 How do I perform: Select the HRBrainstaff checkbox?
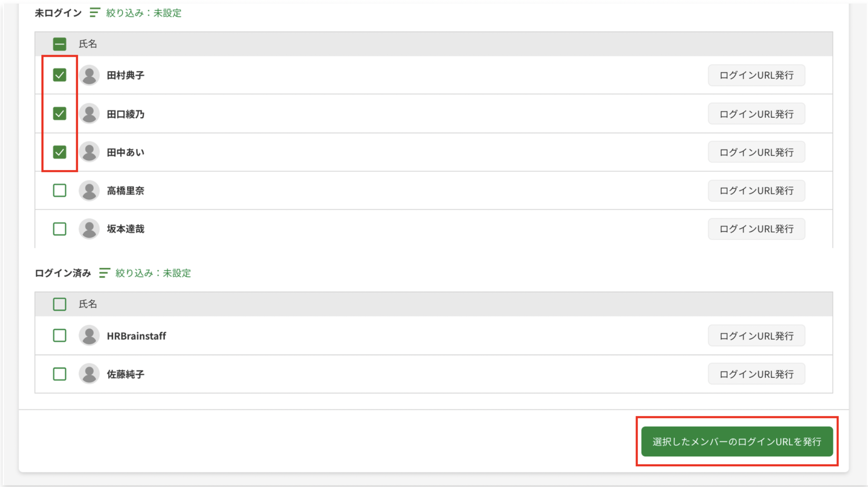[x=59, y=336]
